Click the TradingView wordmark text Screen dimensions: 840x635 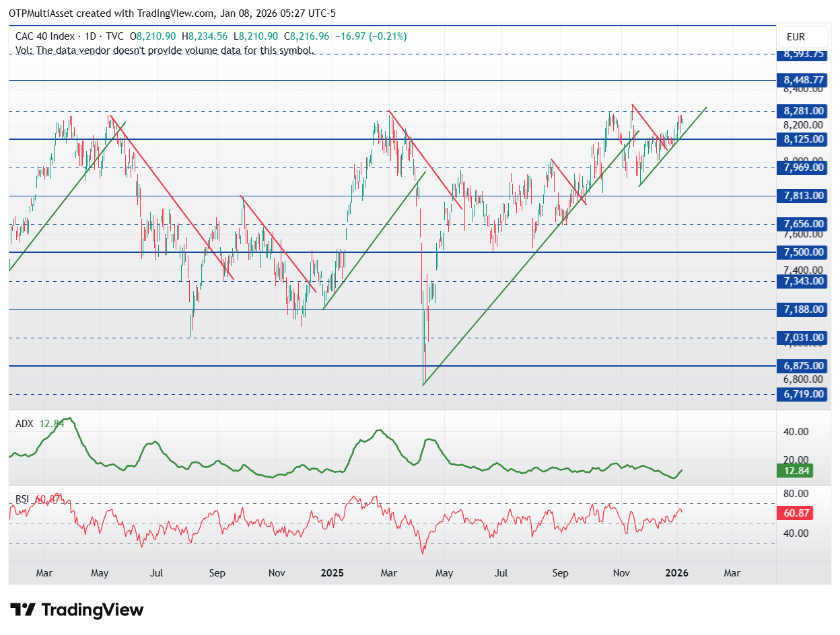[93, 610]
